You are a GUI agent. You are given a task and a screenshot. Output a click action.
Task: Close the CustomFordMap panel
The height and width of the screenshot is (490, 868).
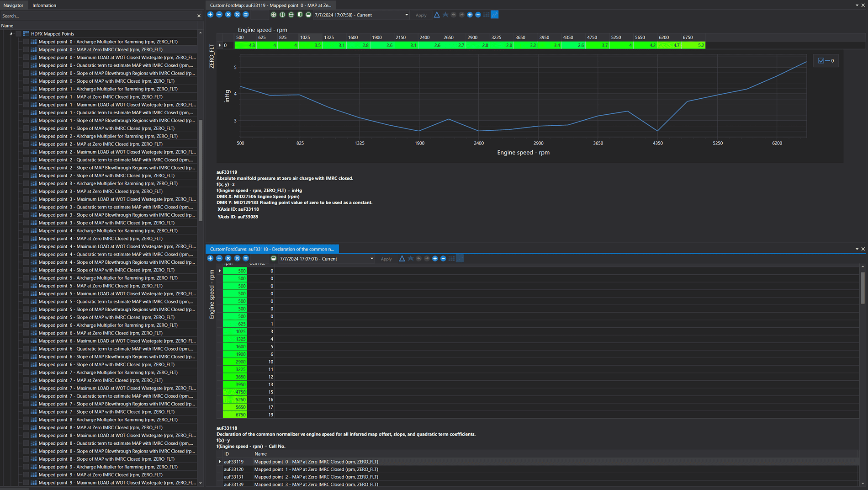863,5
